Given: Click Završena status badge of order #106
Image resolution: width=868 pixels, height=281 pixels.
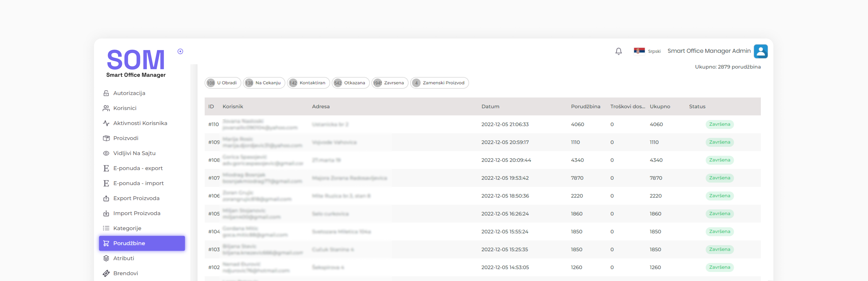Looking at the screenshot, I should pyautogui.click(x=719, y=196).
